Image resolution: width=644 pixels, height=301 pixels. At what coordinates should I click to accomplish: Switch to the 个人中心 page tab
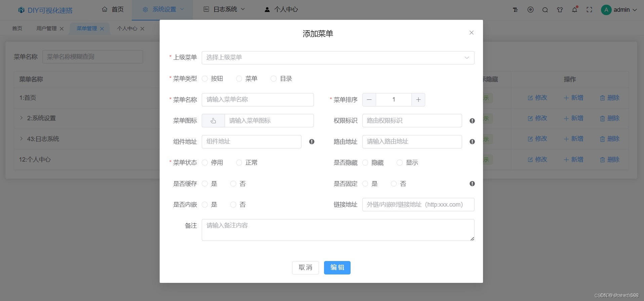(x=127, y=29)
